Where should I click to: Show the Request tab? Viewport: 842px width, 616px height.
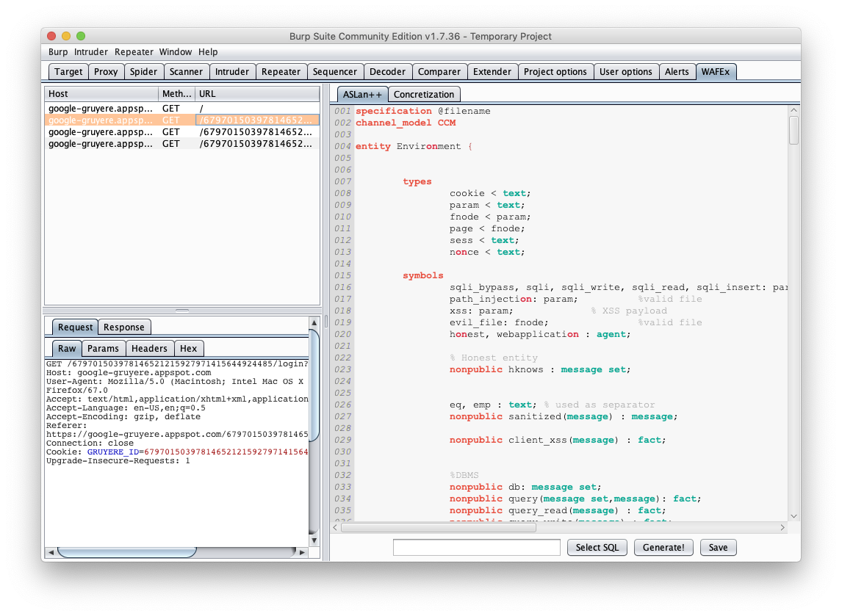coord(75,327)
